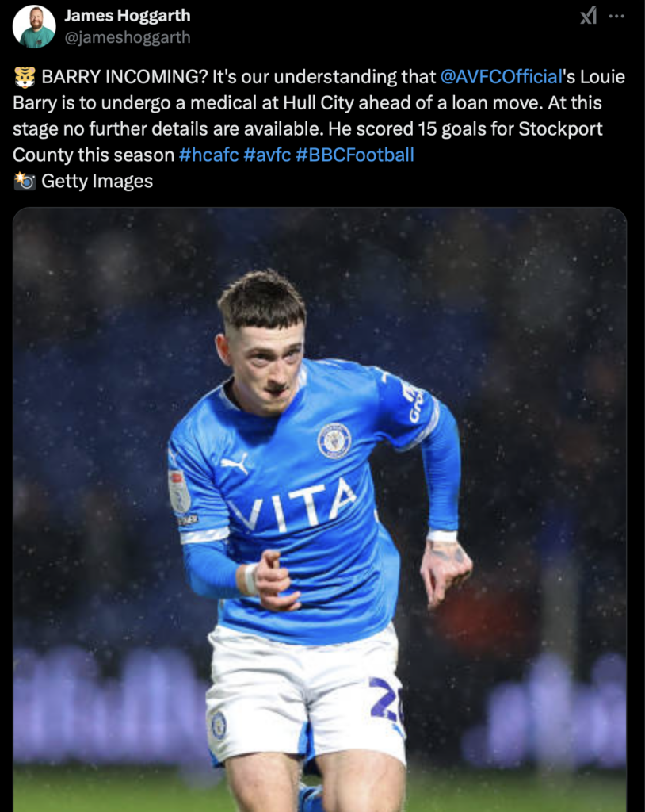Screen dimensions: 645x812
Task: Open the #BBCFootball hashtag
Action: pos(355,155)
